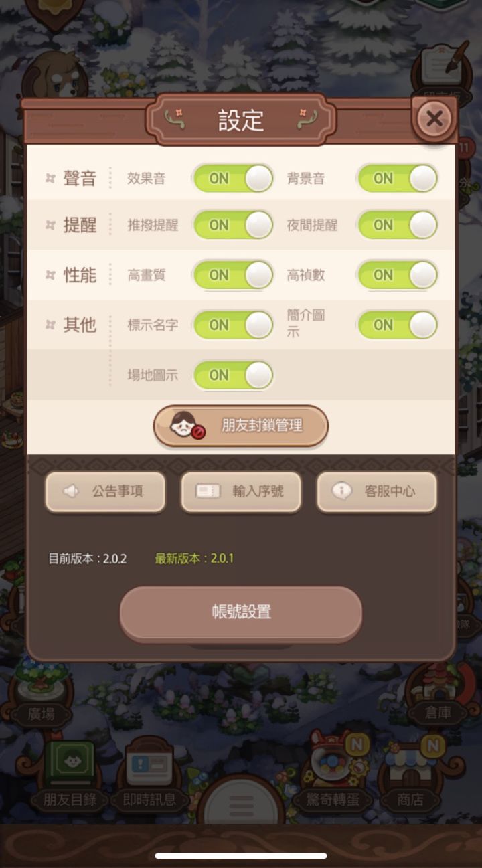Open 朋友封鎖管理 friend block management
The width and height of the screenshot is (482, 868).
(x=241, y=426)
